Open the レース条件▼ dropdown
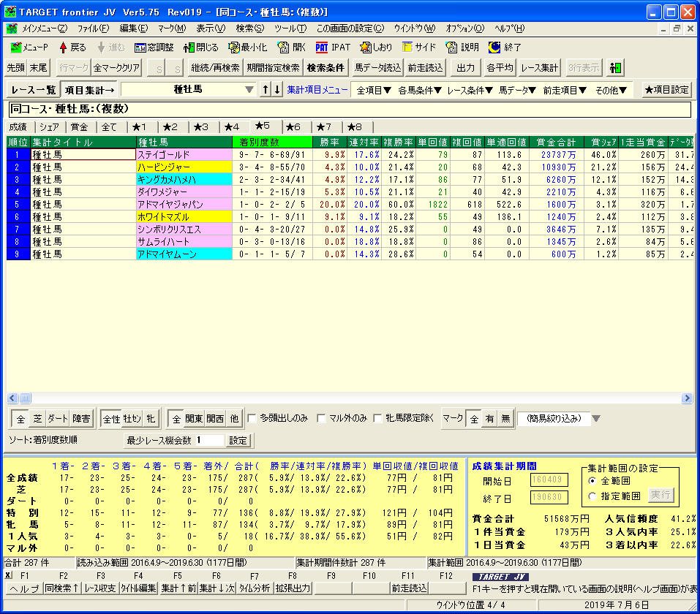Viewport: 700px width, 614px height. click(470, 90)
